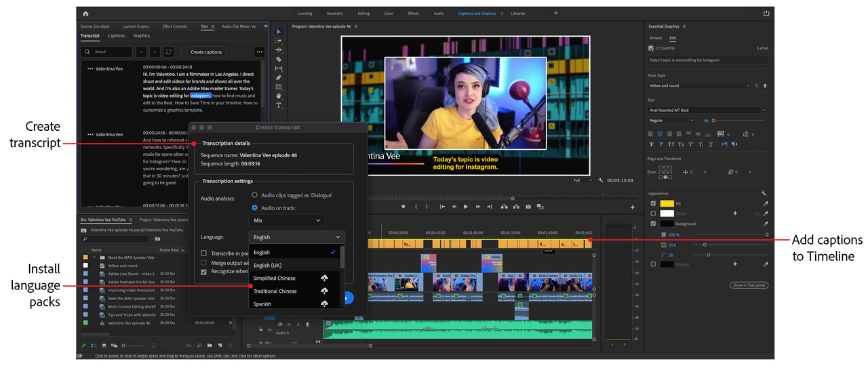The height and width of the screenshot is (368, 868).
Task: Open the Mix audio track dropdown
Action: [x=287, y=220]
